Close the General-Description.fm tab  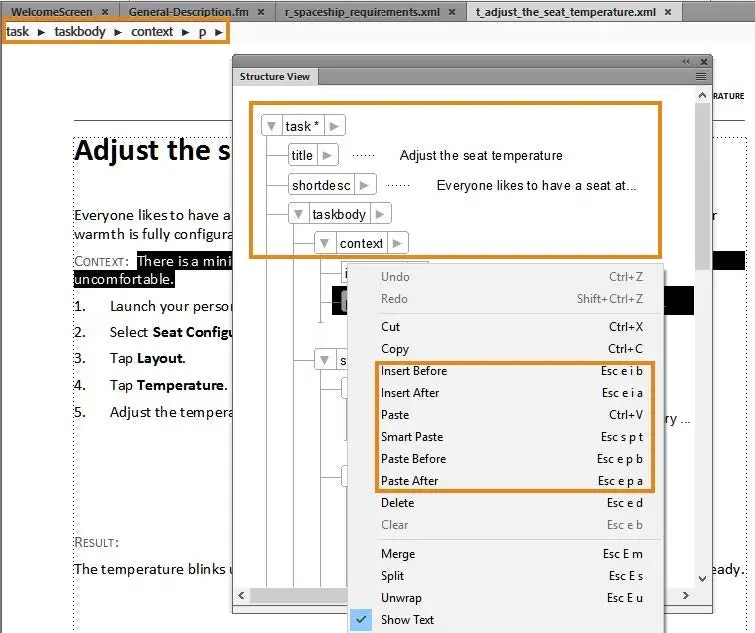pyautogui.click(x=261, y=12)
